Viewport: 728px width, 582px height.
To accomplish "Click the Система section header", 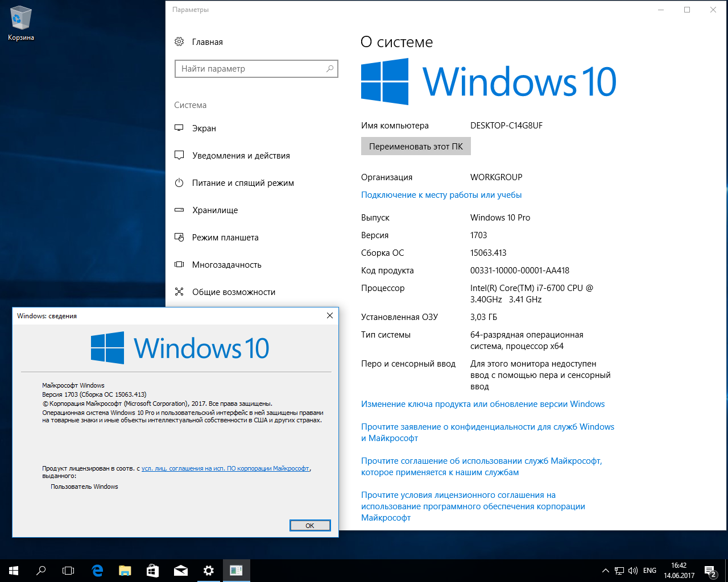I will coord(190,105).
